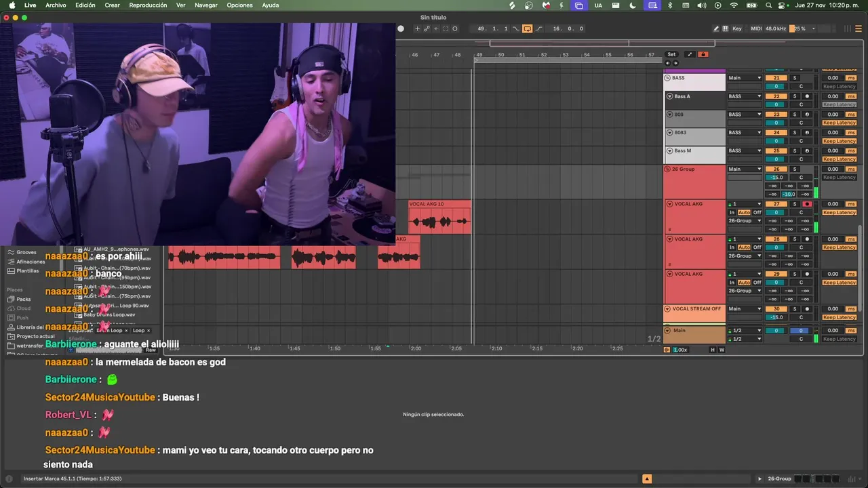Image resolution: width=868 pixels, height=488 pixels.
Task: Open the Ayuda menu
Action: [270, 5]
